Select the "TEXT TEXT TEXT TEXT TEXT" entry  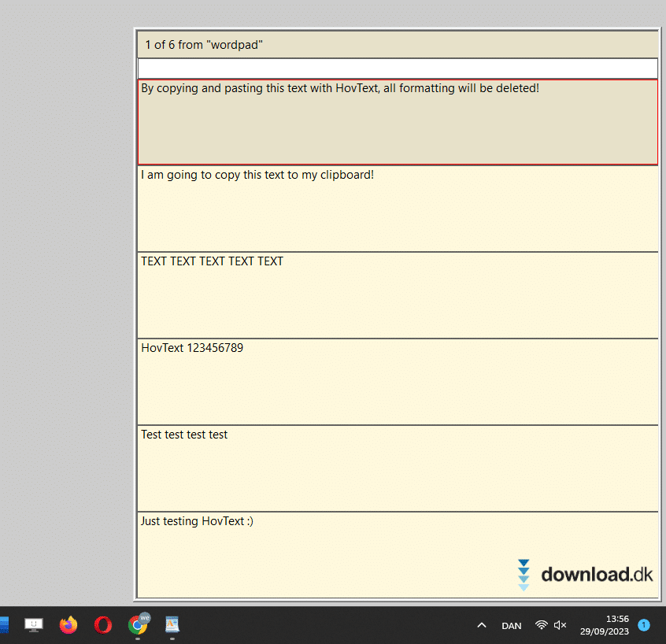[x=398, y=295]
